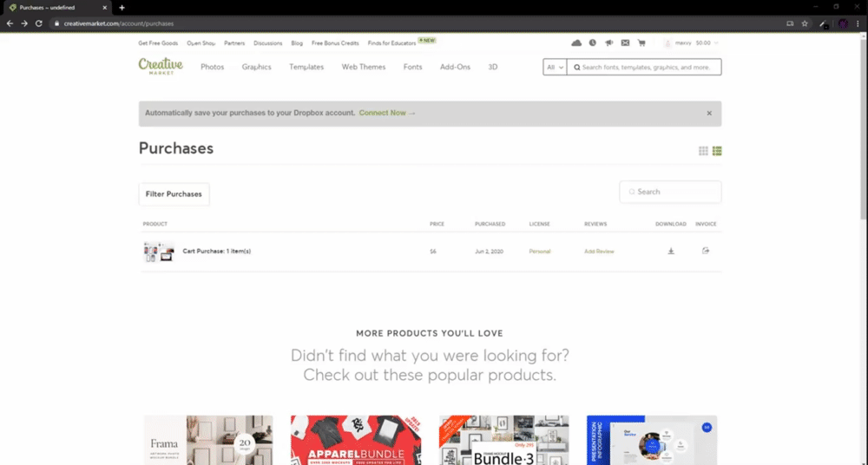
Task: Click the browser address bar URL
Action: (118, 23)
